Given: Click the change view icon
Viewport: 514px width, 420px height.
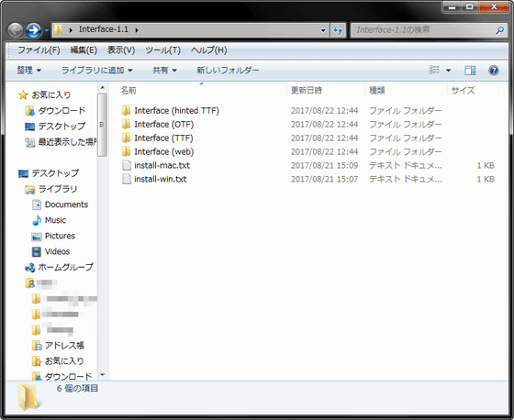Looking at the screenshot, I should click(x=434, y=70).
